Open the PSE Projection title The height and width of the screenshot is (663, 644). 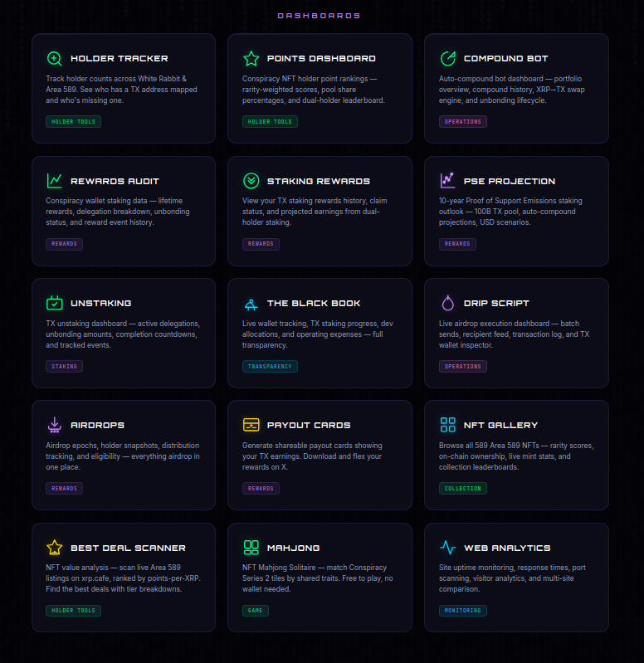[x=510, y=181]
